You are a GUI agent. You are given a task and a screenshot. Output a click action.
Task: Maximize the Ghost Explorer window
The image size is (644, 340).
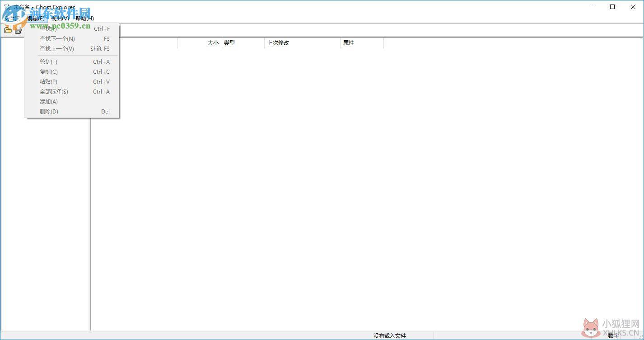[612, 7]
